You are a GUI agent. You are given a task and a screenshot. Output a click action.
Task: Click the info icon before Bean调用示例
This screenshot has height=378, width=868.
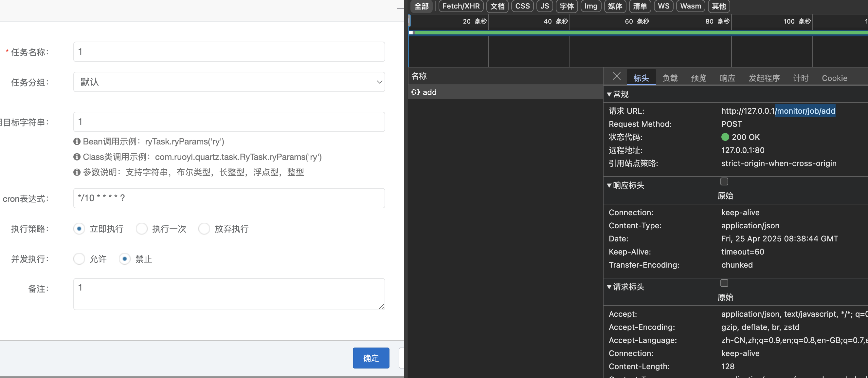pos(77,141)
